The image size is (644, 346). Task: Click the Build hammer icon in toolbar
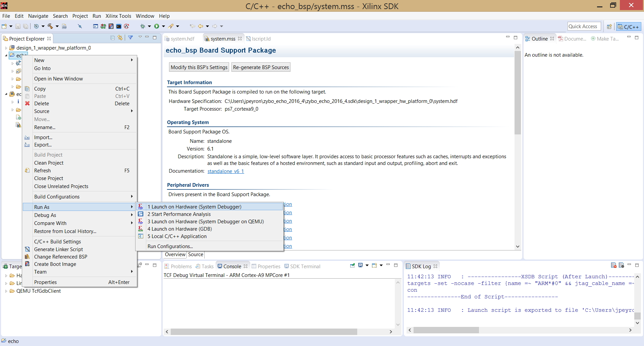(50, 26)
